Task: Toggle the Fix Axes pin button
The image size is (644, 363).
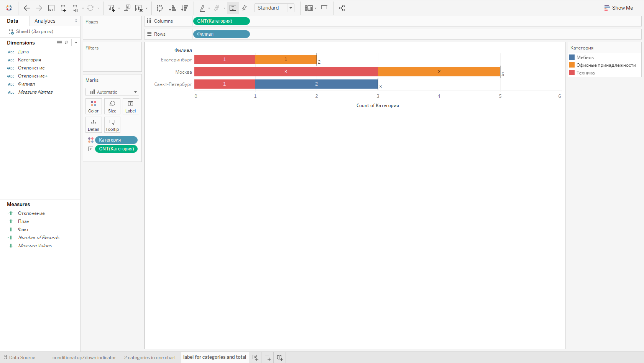Action: (244, 8)
